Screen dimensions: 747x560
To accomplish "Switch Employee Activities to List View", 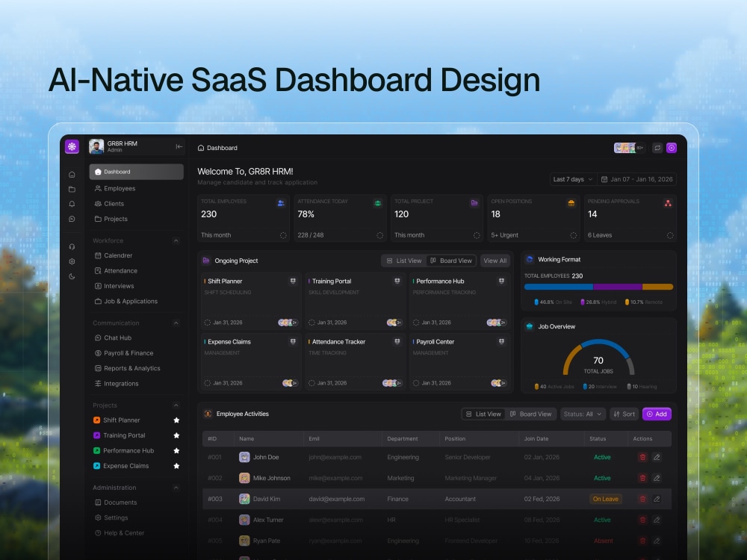I will (x=483, y=414).
